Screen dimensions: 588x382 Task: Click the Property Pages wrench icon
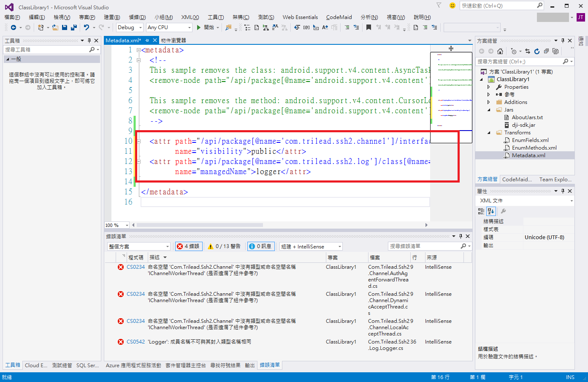coord(503,211)
